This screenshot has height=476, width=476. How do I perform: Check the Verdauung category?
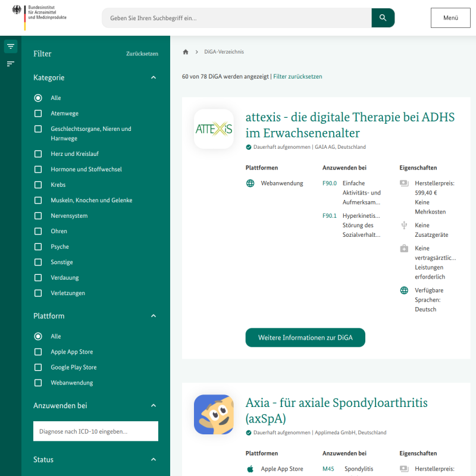tap(38, 278)
